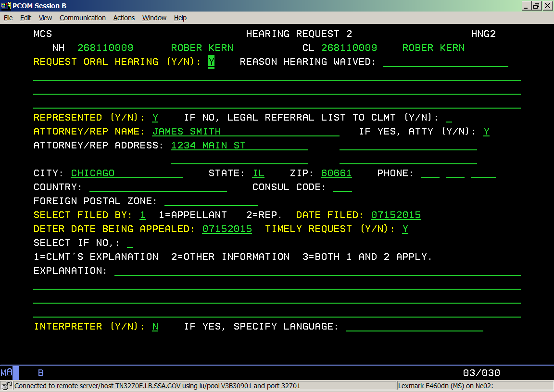Open the File menu
This screenshot has width=554, height=392.
coord(8,18)
